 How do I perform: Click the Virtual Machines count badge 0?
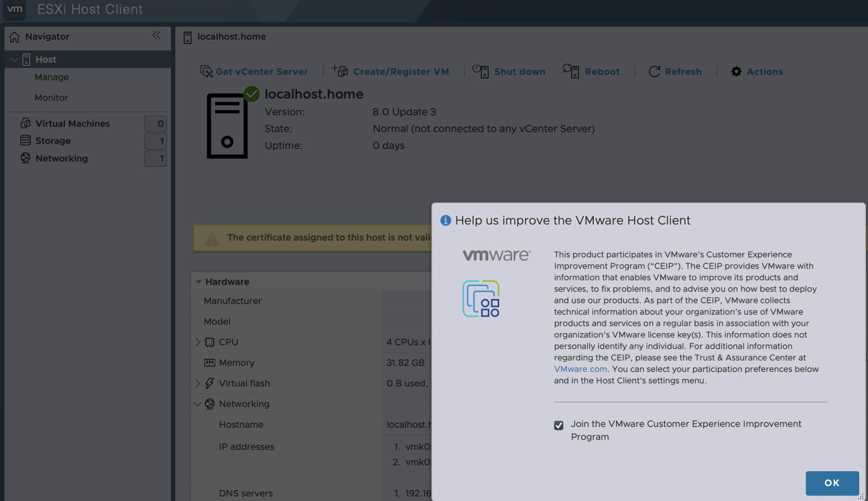(156, 123)
